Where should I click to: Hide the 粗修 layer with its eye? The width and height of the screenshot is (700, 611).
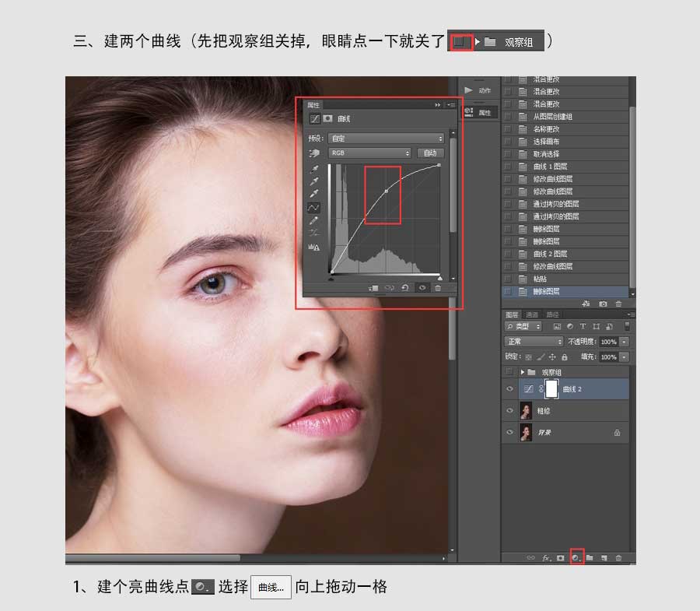coord(509,410)
